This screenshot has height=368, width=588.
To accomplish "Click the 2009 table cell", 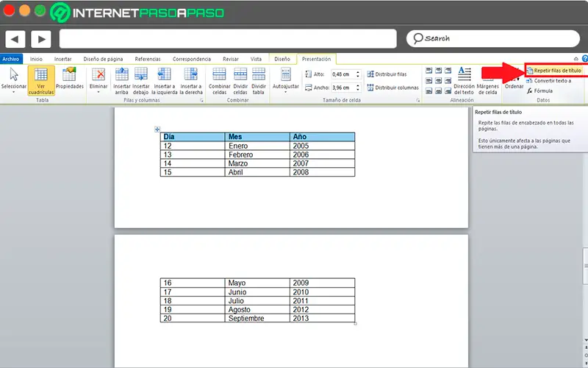I will point(323,283).
